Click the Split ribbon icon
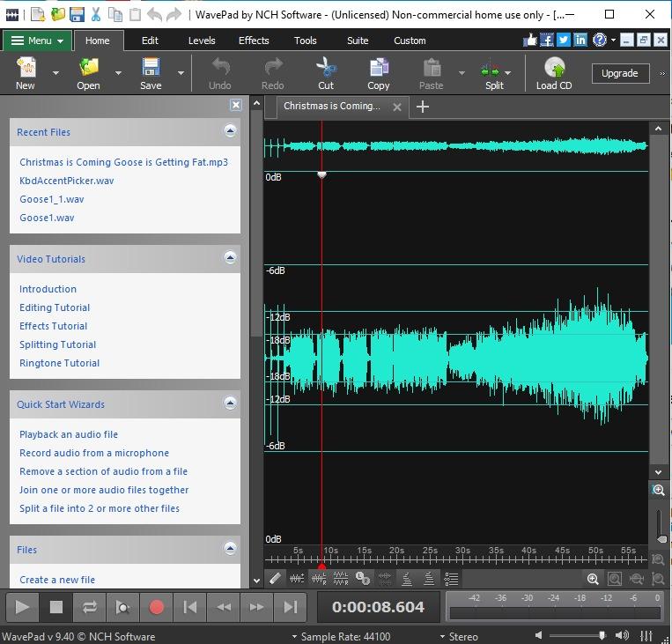This screenshot has height=644, width=672. coord(490,70)
